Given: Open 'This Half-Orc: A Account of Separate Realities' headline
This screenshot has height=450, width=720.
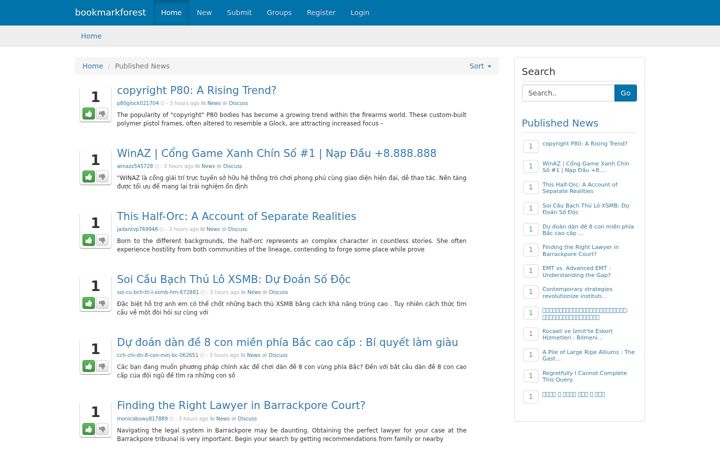Looking at the screenshot, I should point(236,216).
